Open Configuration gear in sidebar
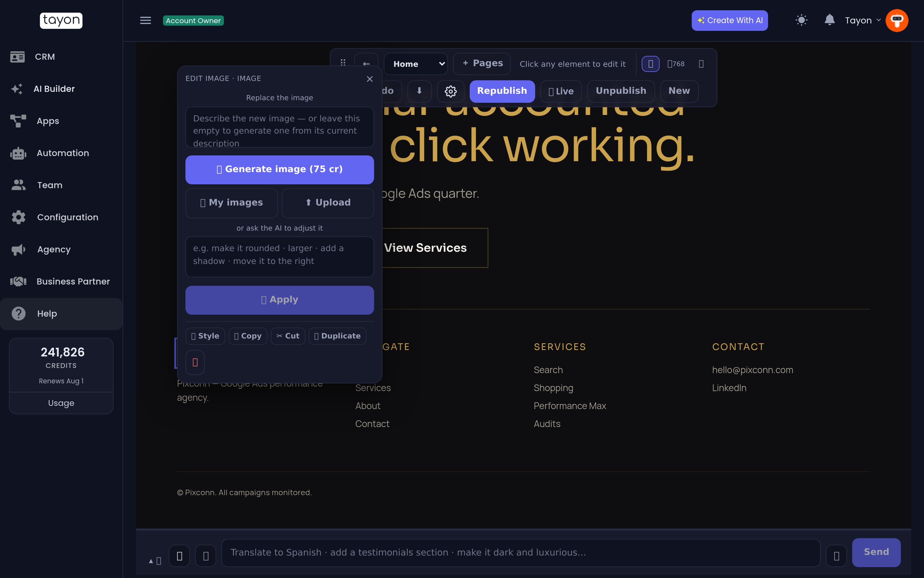Viewport: 924px width, 578px height. click(x=18, y=217)
